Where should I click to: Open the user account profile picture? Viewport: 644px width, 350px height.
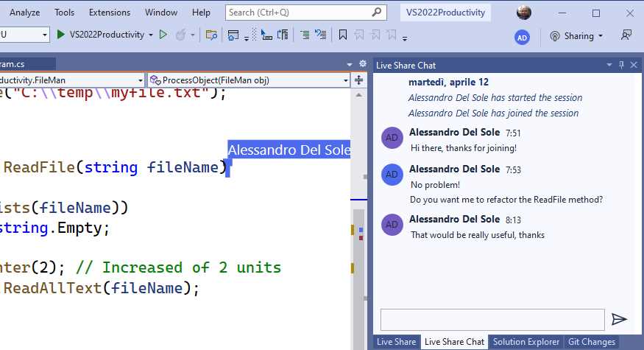click(x=523, y=13)
